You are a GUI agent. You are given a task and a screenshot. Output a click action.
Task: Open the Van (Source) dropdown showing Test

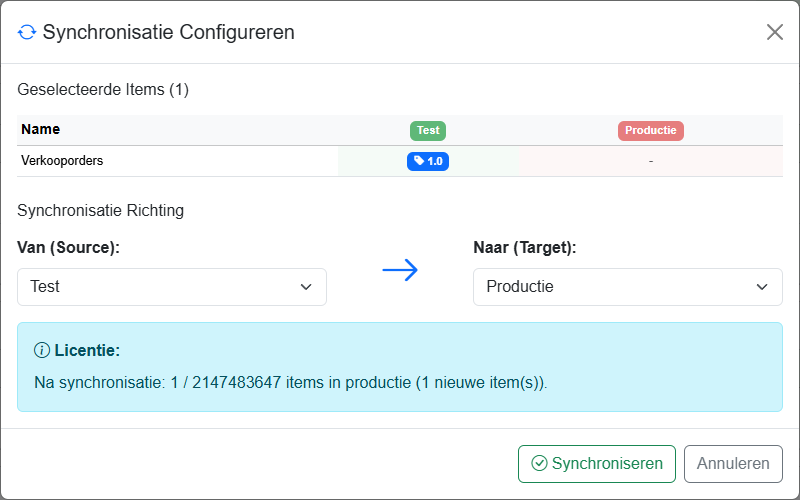pos(172,287)
